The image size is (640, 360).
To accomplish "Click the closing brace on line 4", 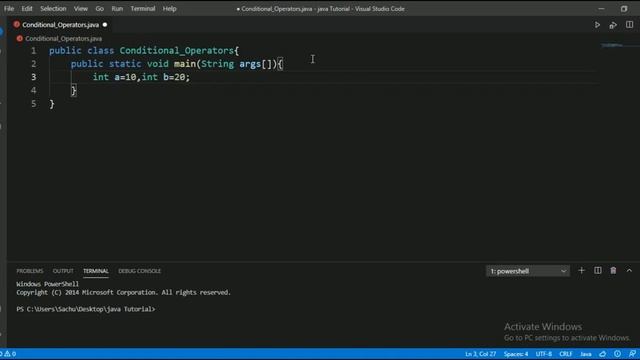I will [73, 91].
